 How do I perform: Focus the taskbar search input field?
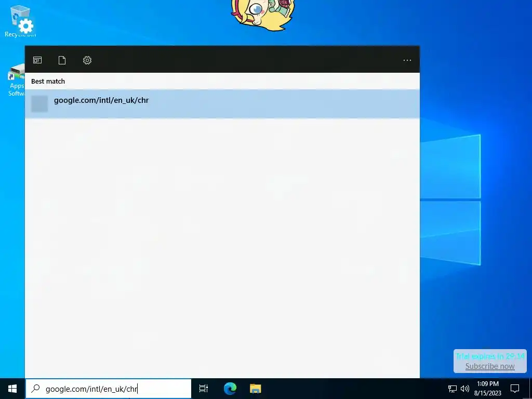109,389
